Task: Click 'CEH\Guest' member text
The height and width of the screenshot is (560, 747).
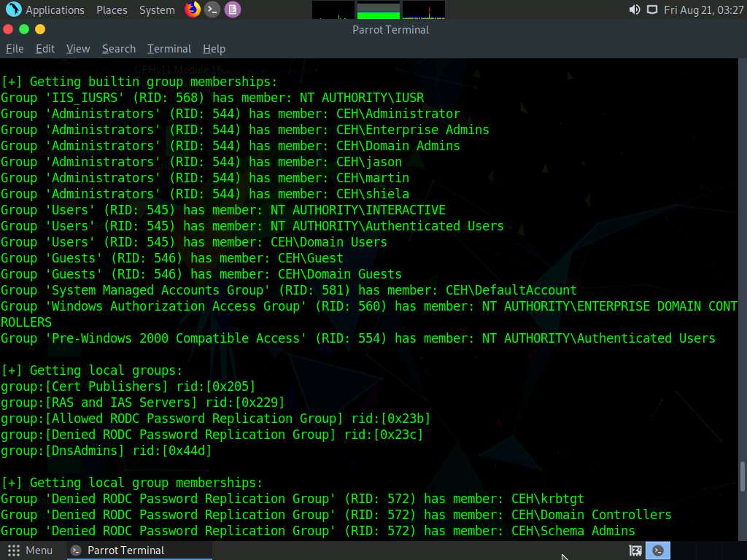Action: (311, 258)
